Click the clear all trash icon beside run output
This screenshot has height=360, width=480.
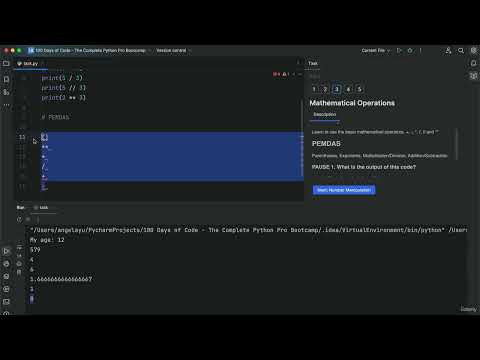tap(19, 272)
